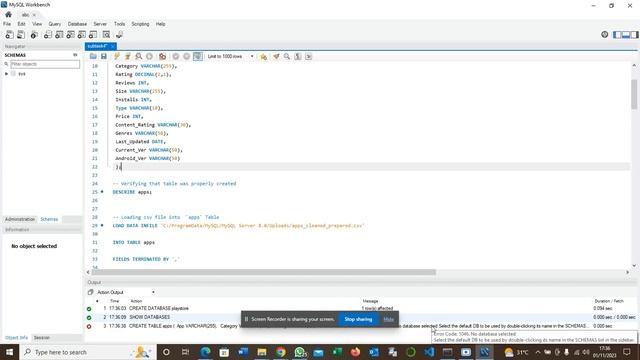
Task: Create a new schema icon
Action: 48,35
